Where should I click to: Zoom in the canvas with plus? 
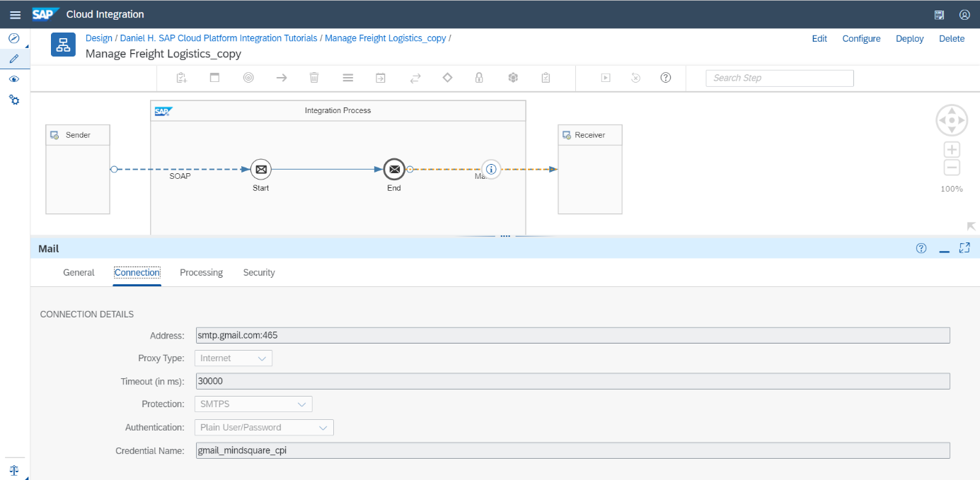952,150
